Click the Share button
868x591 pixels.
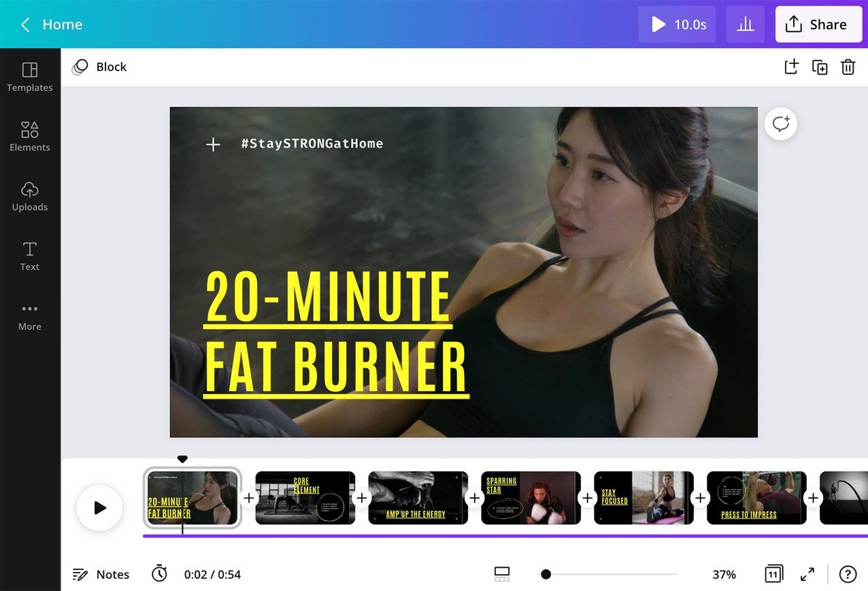click(x=818, y=24)
